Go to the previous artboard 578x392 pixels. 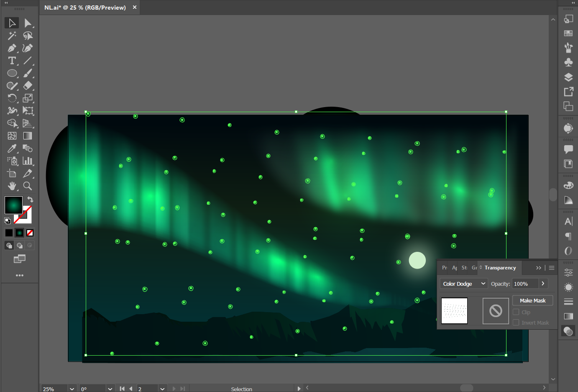point(131,389)
